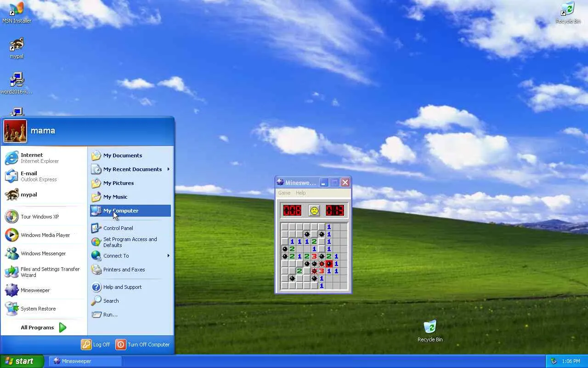
Task: Open Help and Support
Action: tap(130, 287)
